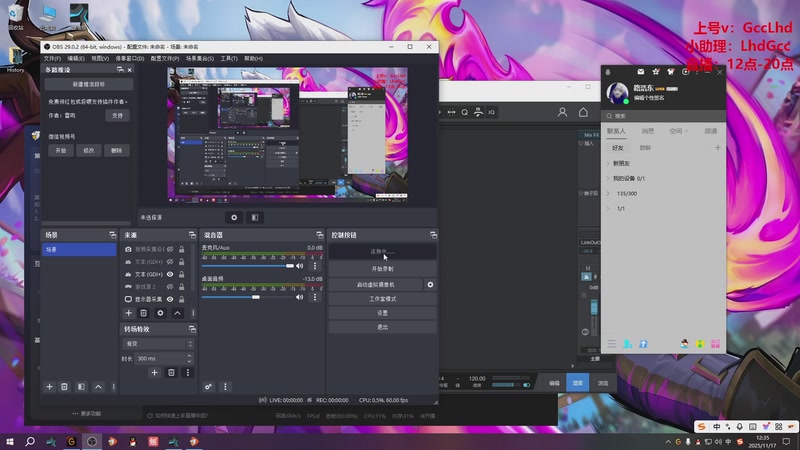800x450 pixels.
Task: Open the 空间 dropdown tab in QQ
Action: (679, 131)
